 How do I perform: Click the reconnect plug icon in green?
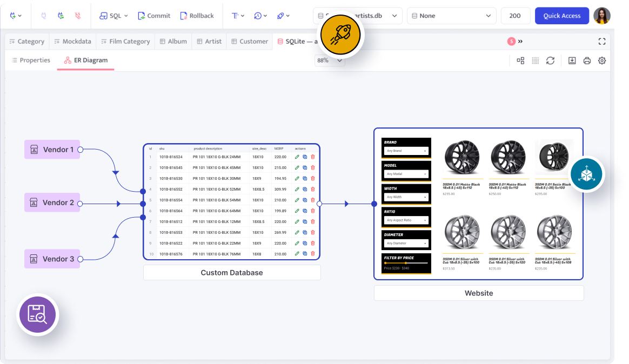coord(61,16)
